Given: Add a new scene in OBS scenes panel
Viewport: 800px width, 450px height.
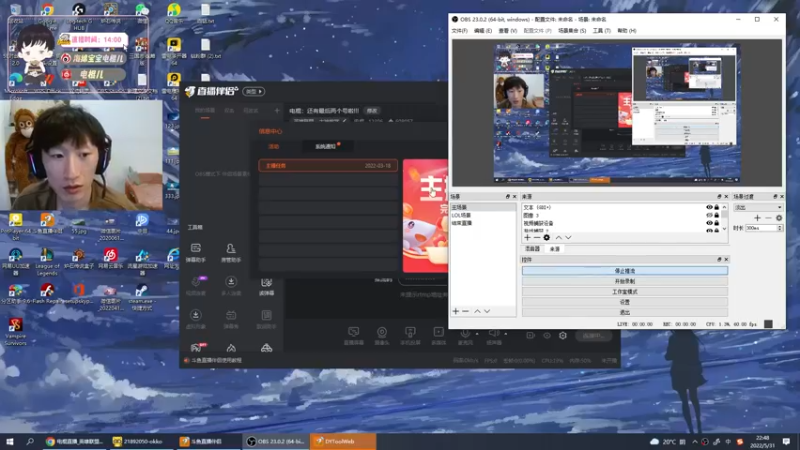Looking at the screenshot, I should pyautogui.click(x=456, y=311).
